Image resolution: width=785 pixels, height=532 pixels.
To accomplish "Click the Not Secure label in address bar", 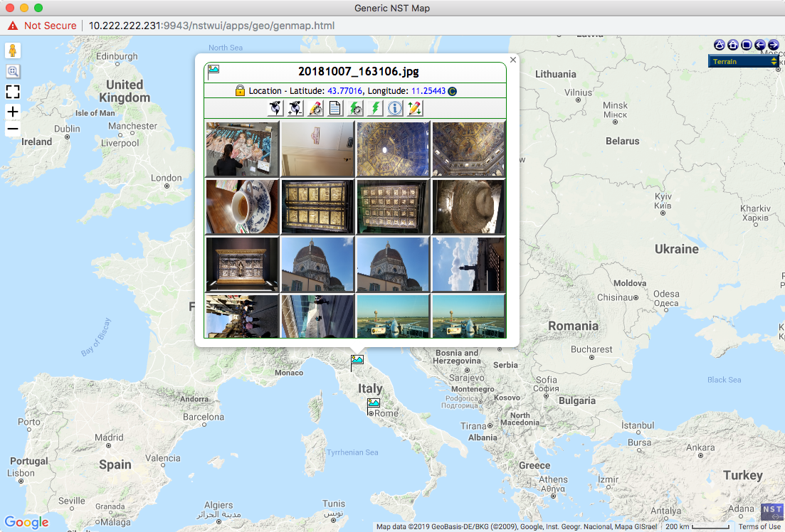I will [50, 26].
